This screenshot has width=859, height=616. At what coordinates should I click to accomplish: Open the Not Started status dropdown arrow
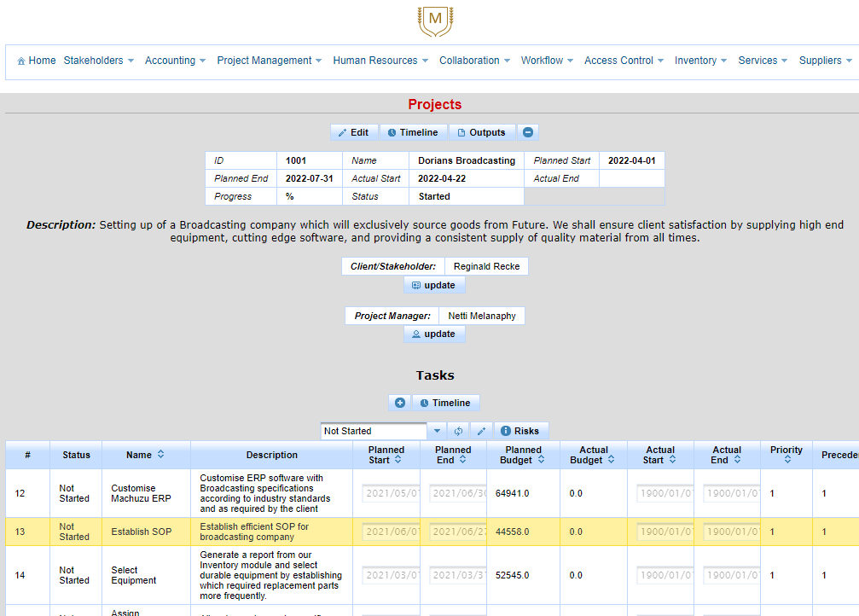coord(437,431)
